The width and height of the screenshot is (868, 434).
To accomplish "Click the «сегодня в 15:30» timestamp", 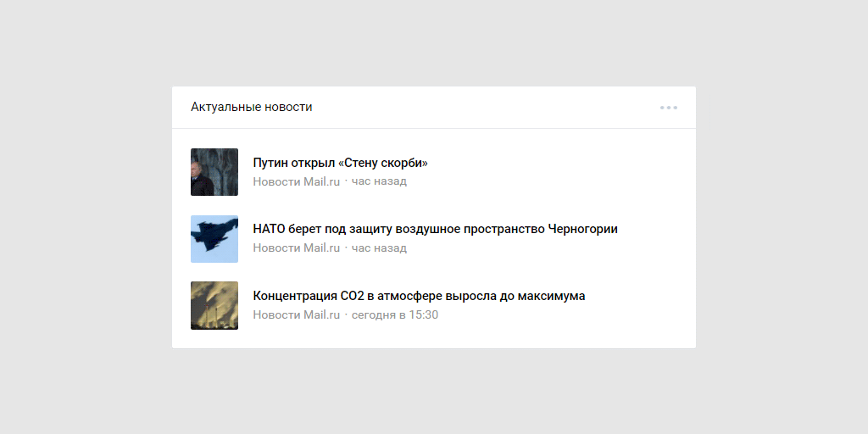I will (x=395, y=315).
